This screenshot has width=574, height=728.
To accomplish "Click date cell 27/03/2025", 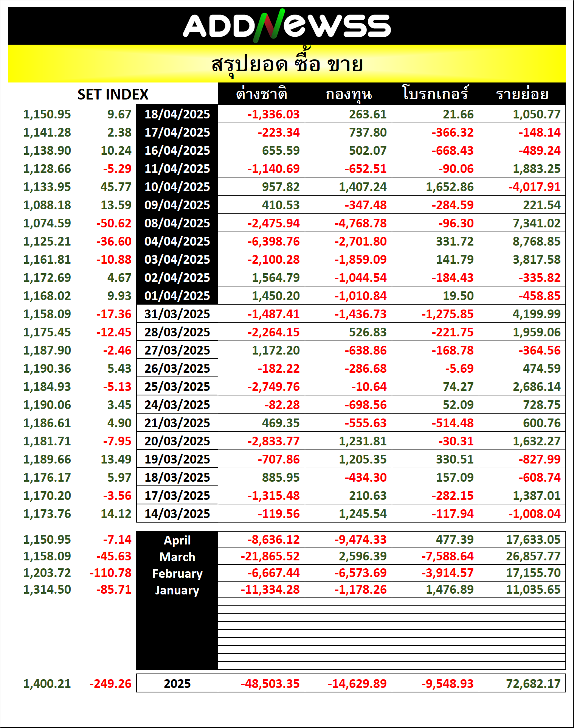I will 177,350.
